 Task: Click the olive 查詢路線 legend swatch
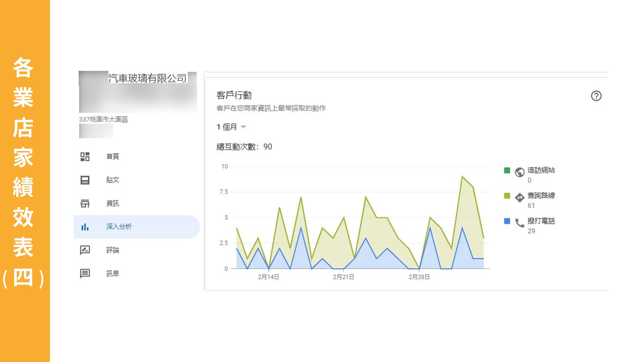coord(507,196)
